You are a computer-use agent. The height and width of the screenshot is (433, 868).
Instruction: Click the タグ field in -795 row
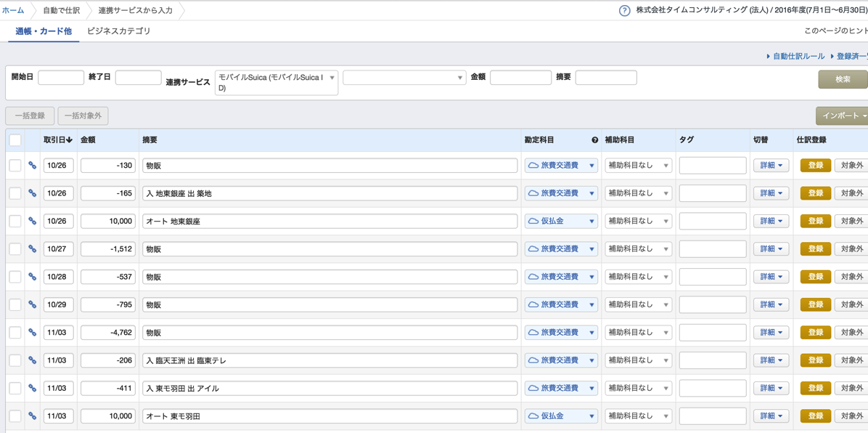click(713, 304)
